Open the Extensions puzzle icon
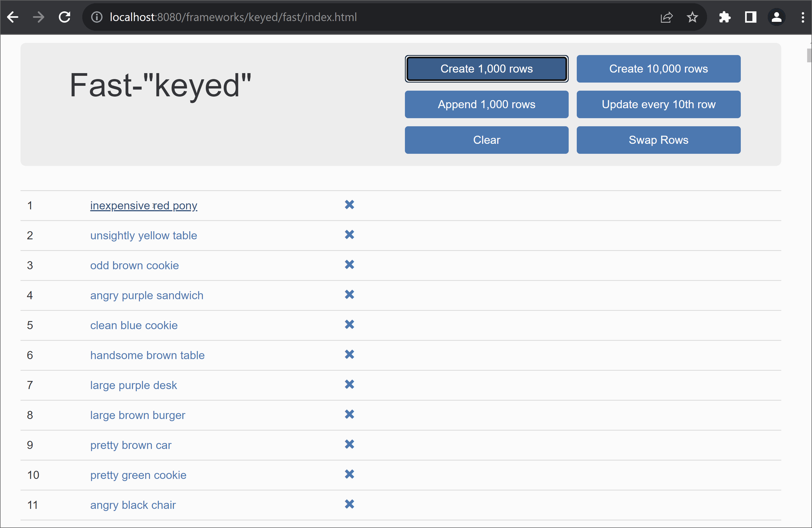 pos(724,17)
